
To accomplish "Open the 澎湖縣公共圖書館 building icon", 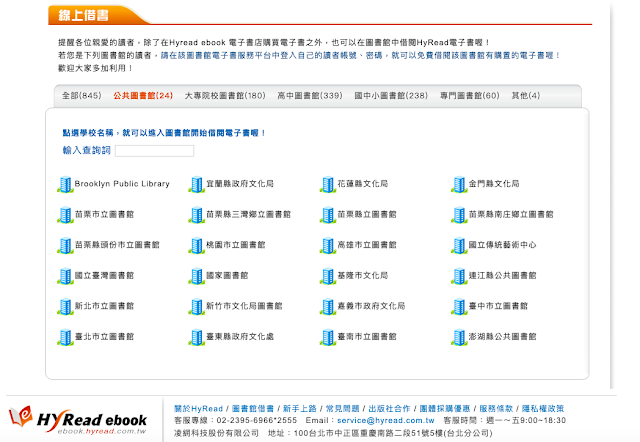I will click(x=459, y=338).
